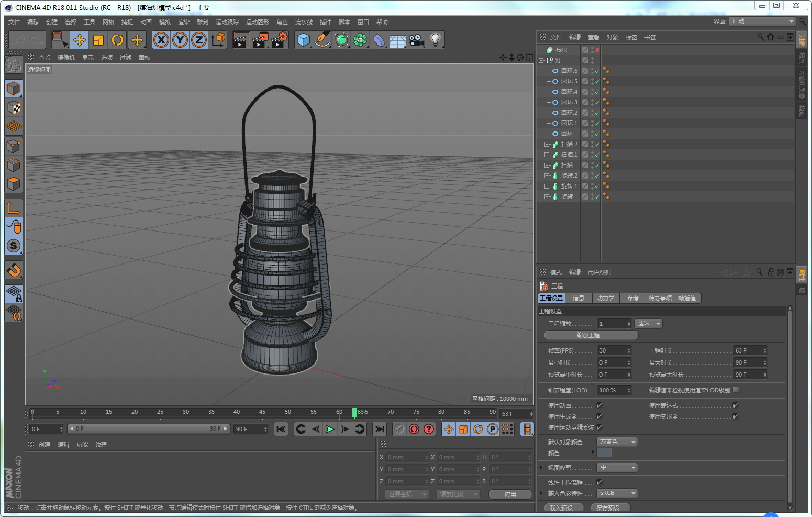Switch to Texture mode in left toolbar
The width and height of the screenshot is (812, 517).
(x=14, y=108)
